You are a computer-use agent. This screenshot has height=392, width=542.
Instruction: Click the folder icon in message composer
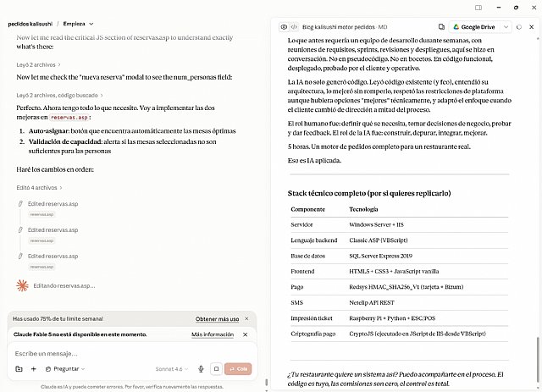point(19,369)
